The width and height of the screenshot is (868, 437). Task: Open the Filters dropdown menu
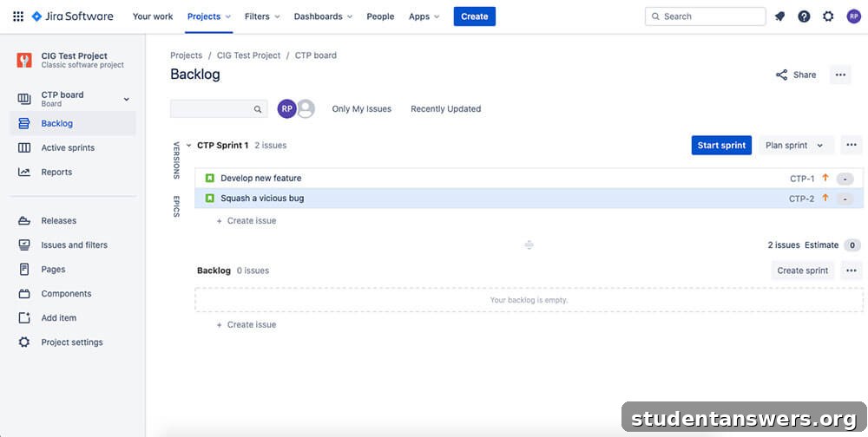262,16
